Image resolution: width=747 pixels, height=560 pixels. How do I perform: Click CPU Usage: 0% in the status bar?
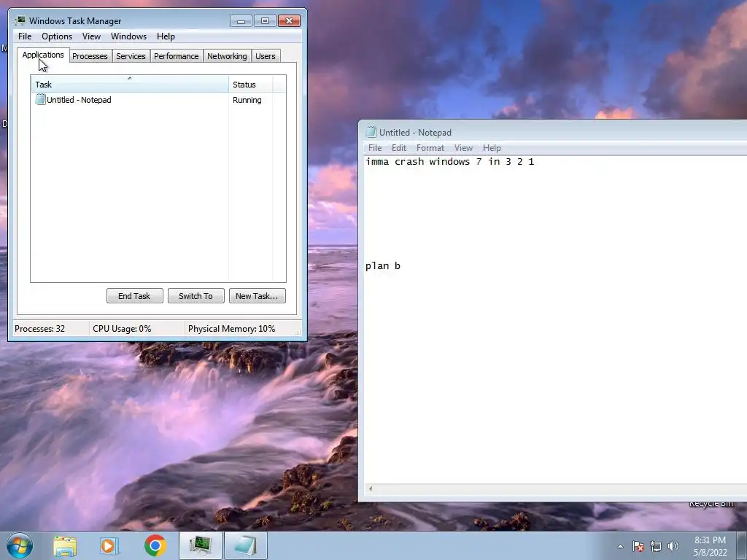click(122, 329)
